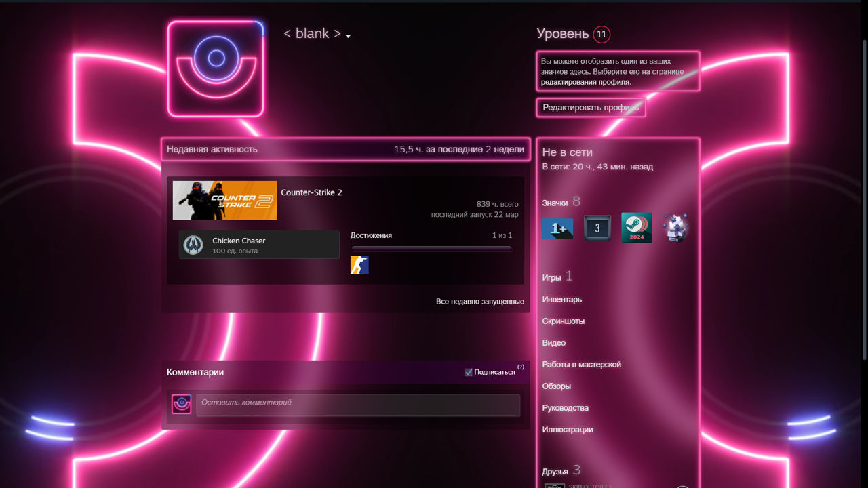
Task: Open the Years of Service 1+ badge
Action: [557, 228]
